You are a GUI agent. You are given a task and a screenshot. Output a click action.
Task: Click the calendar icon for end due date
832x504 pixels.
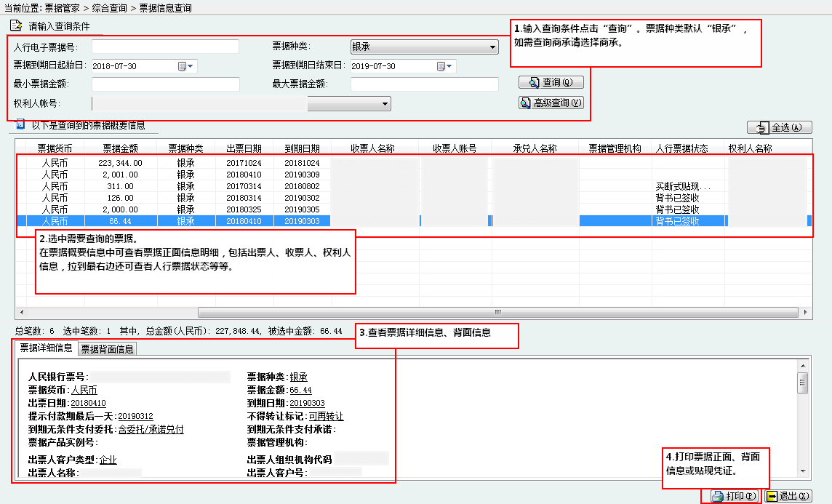pyautogui.click(x=441, y=66)
